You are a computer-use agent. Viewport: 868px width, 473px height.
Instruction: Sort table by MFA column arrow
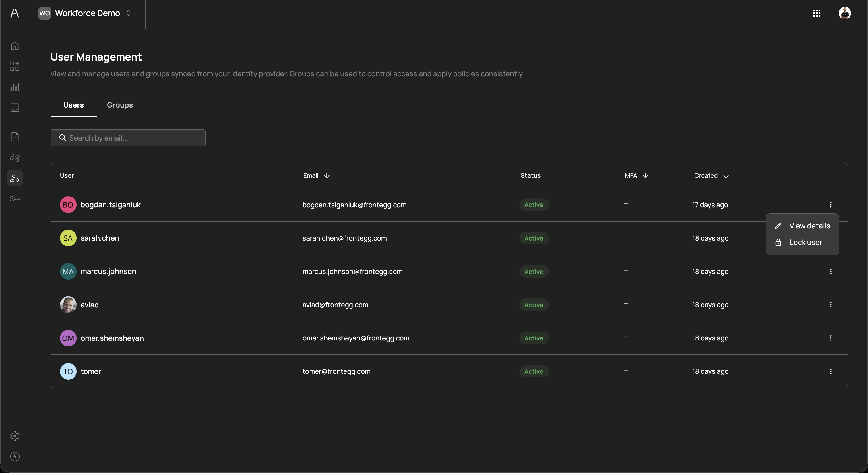(645, 176)
